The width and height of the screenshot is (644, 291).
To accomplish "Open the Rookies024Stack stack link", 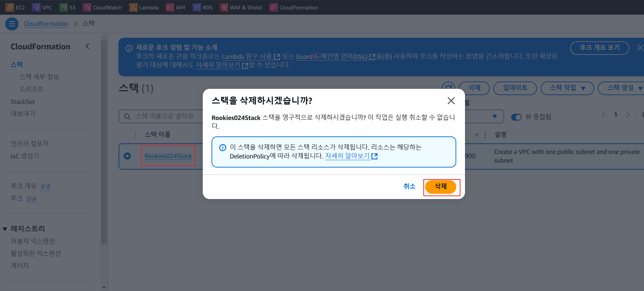I will [x=168, y=156].
